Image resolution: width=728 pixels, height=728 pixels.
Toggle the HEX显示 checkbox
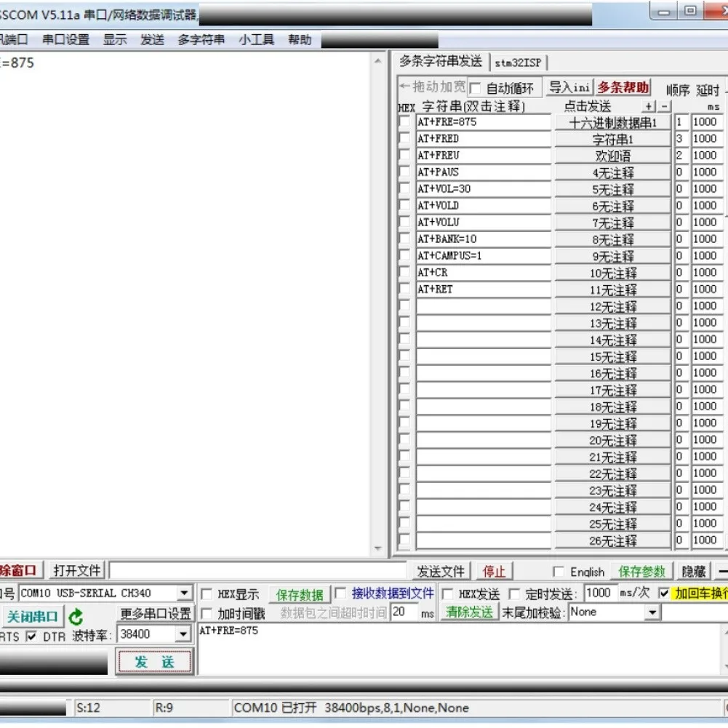[207, 594]
